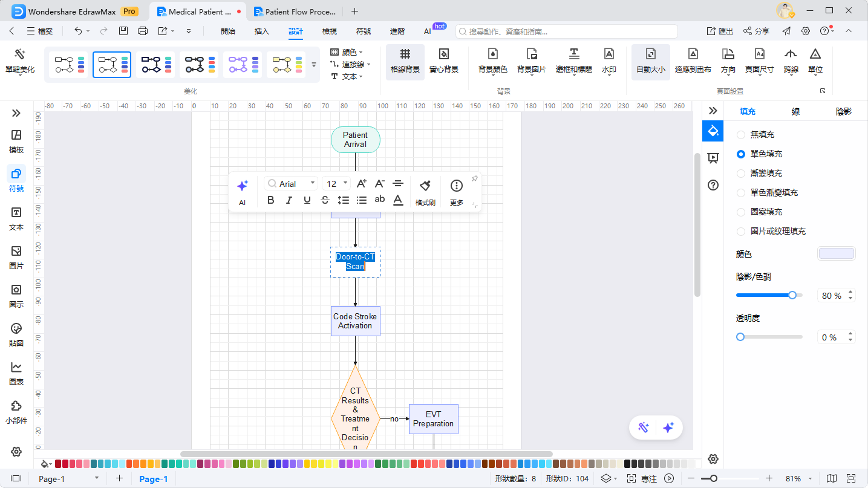Click the Bold icon in floating toolbar

(x=271, y=200)
